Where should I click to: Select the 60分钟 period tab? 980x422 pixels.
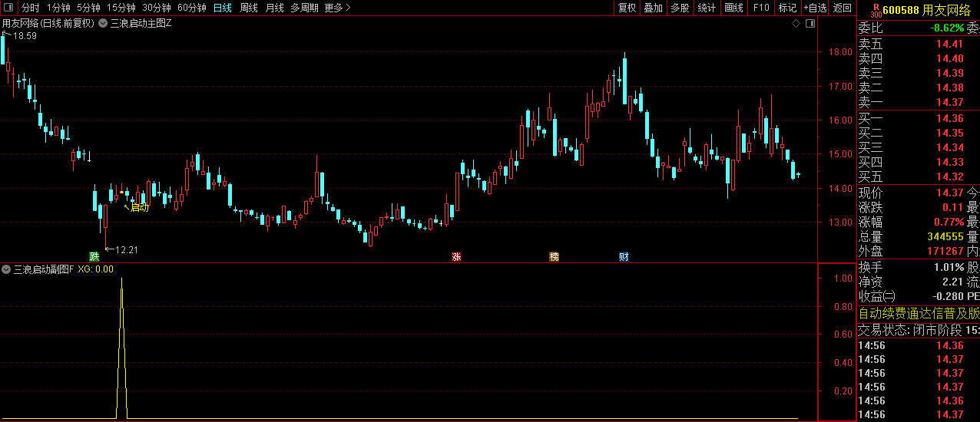click(x=192, y=8)
